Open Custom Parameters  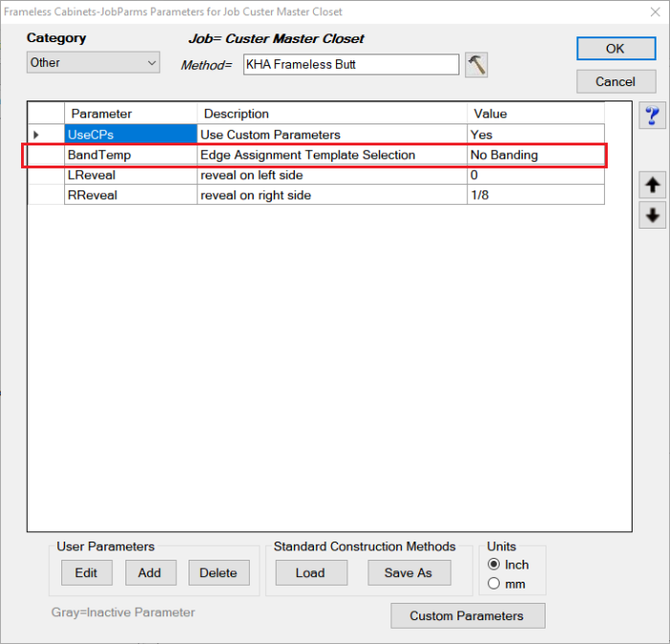467,615
